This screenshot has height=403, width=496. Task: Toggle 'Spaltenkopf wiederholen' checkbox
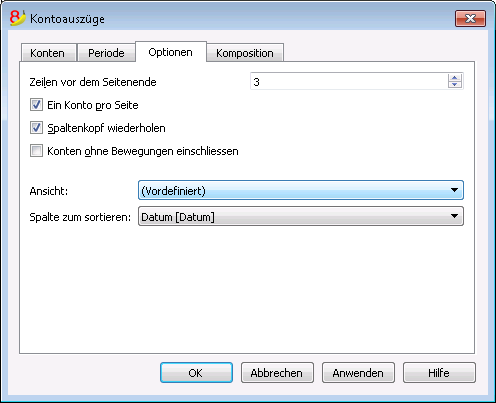click(36, 128)
